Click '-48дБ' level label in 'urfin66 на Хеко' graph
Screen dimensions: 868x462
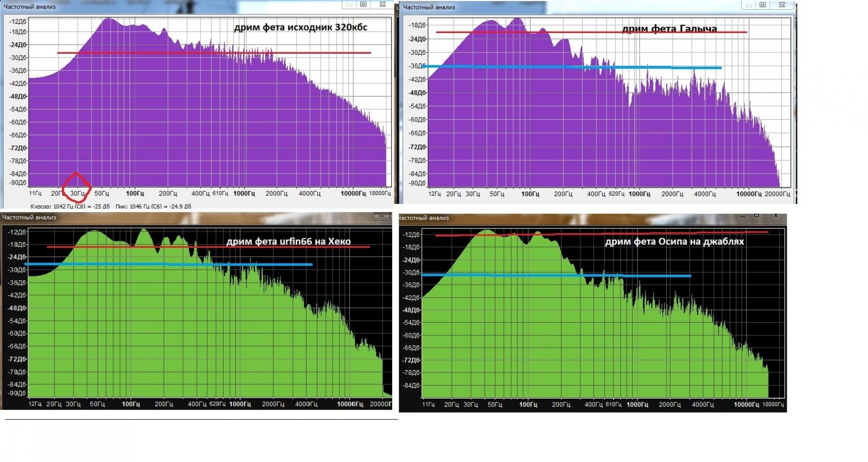coord(17,308)
